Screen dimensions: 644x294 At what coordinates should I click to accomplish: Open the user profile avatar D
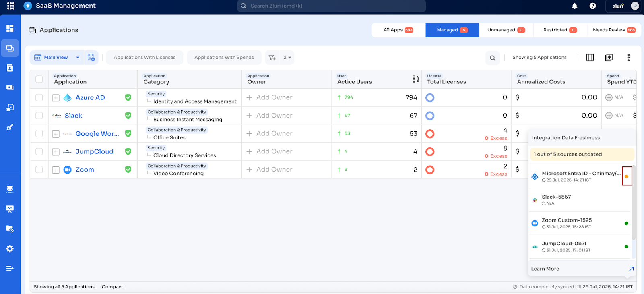(x=635, y=6)
